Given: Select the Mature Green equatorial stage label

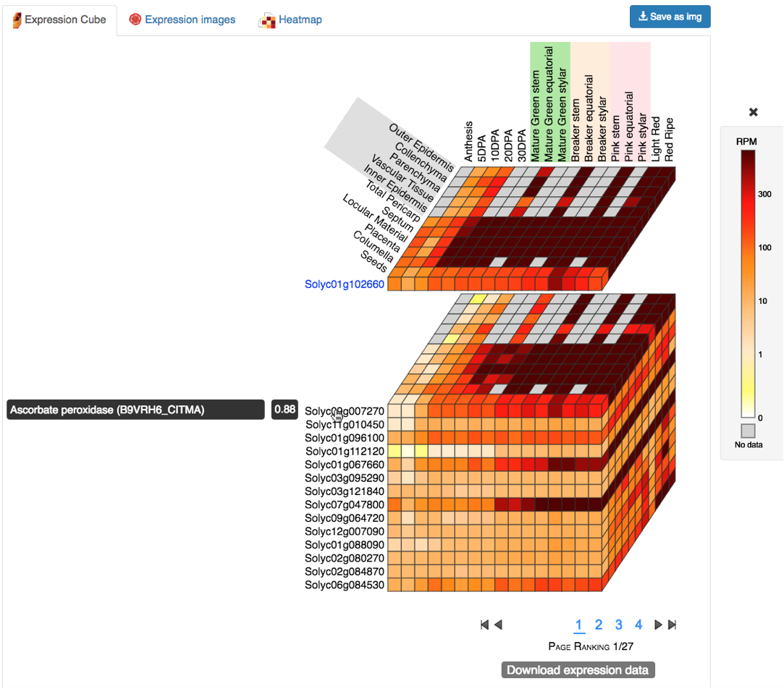Looking at the screenshot, I should point(549,104).
